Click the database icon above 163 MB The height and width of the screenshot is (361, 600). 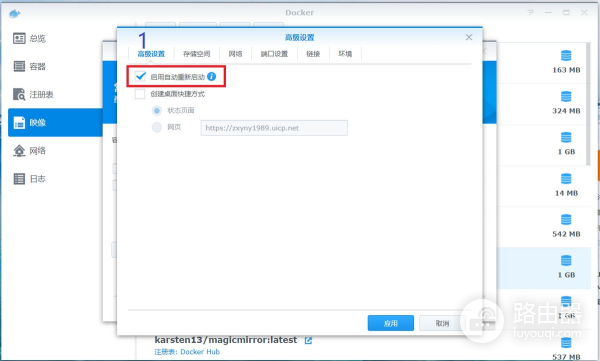(x=566, y=56)
